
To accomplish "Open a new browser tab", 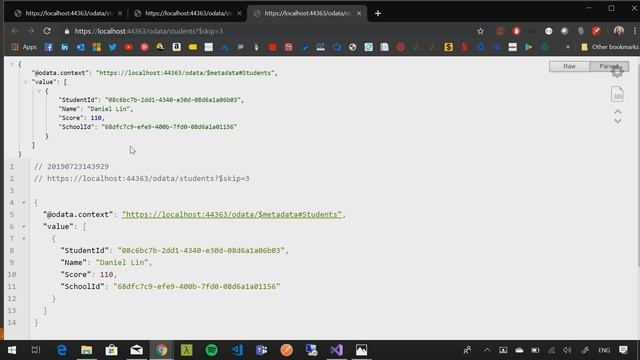I will pos(378,13).
